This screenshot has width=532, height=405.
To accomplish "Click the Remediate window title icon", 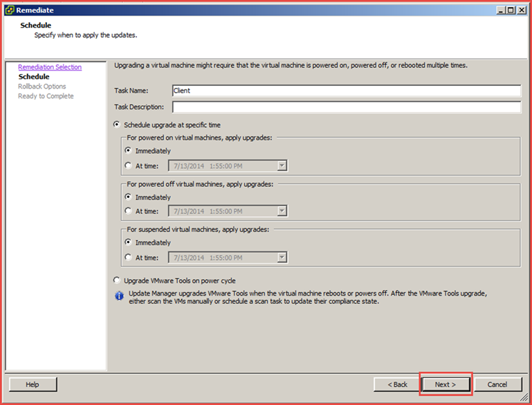I will point(10,10).
